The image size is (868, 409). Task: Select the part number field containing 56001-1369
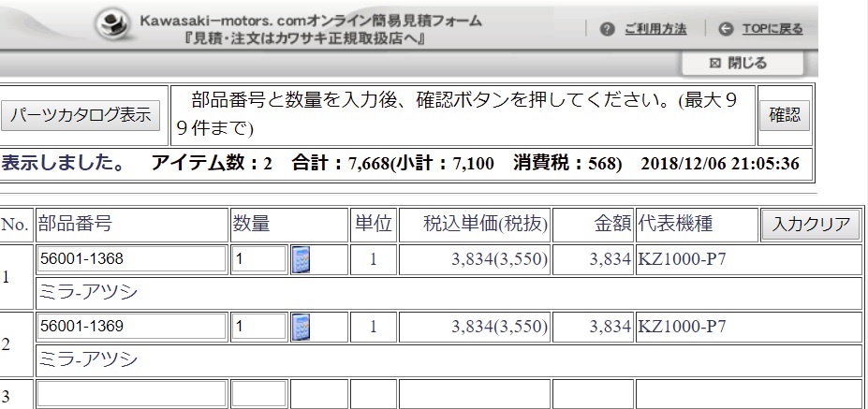131,328
